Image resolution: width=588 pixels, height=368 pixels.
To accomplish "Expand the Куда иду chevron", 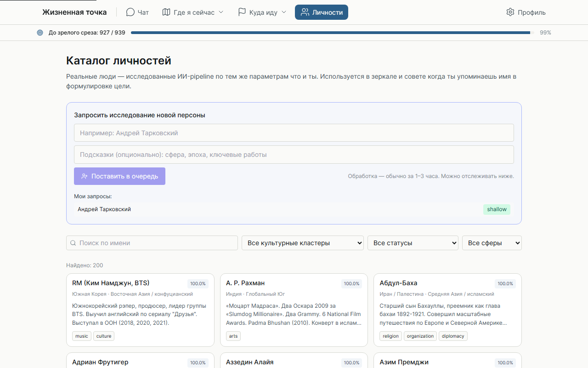I will coord(284,12).
